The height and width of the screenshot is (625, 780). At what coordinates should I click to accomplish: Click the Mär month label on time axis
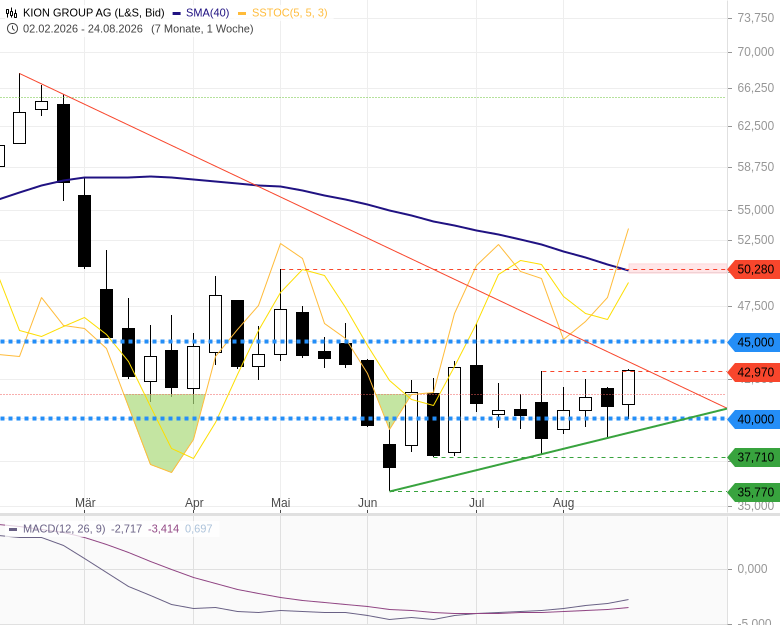tap(85, 503)
